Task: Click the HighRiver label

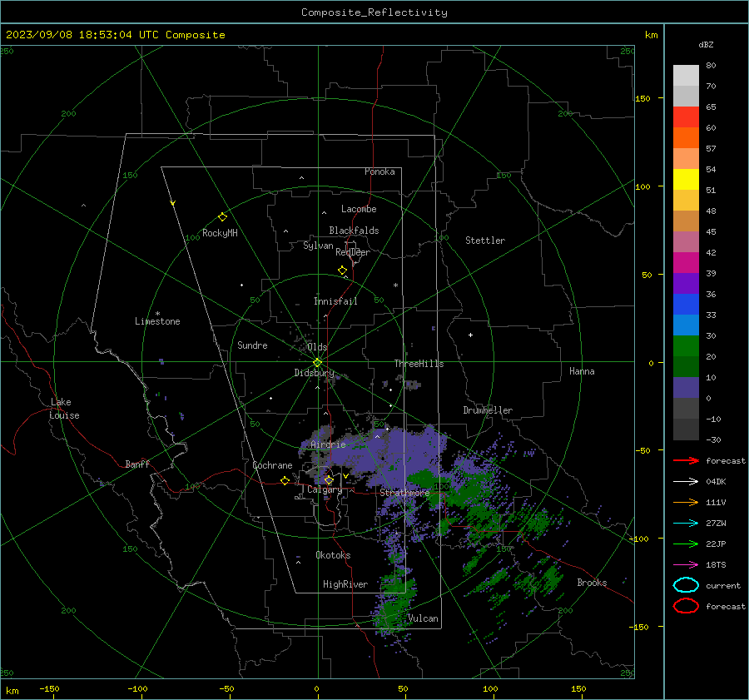Action: [345, 584]
